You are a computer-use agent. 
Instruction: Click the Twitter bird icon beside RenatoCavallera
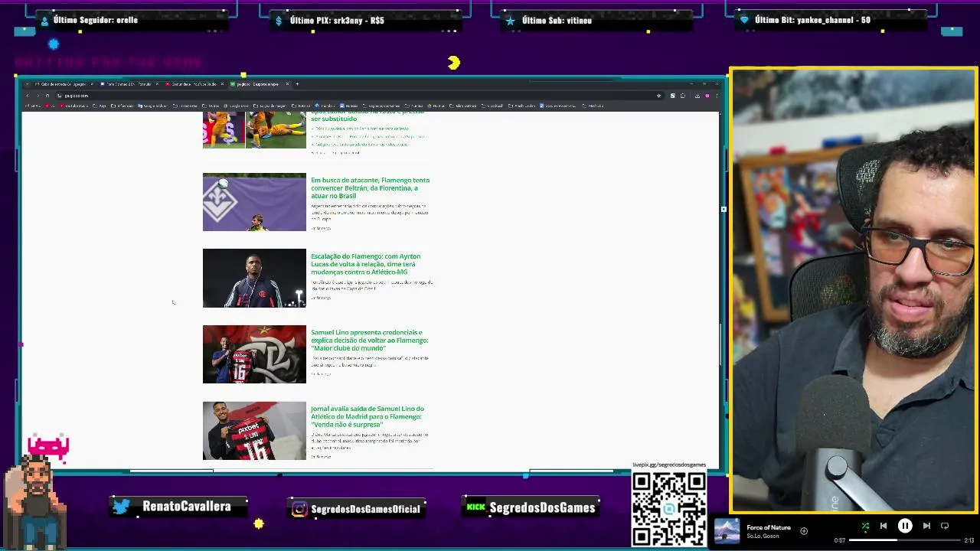coord(122,507)
